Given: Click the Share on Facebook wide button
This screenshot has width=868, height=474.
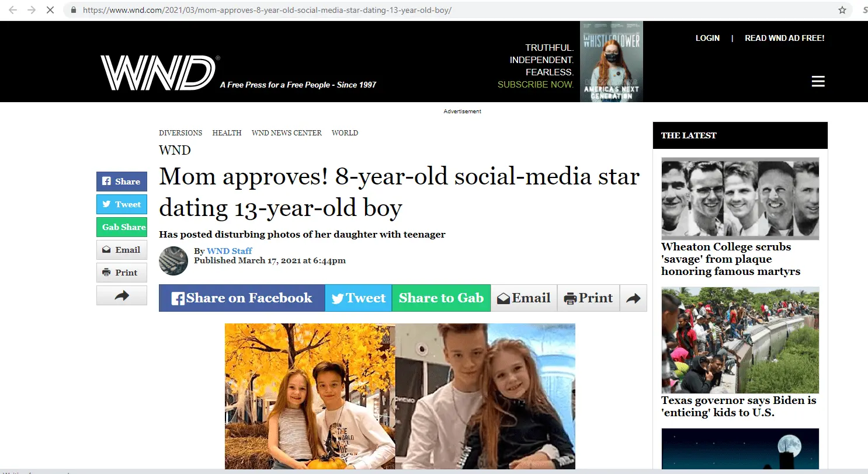Looking at the screenshot, I should 242,298.
